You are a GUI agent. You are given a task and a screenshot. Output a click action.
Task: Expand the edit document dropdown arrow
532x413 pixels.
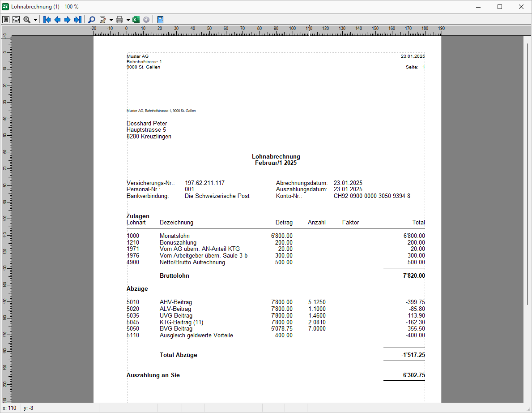111,20
